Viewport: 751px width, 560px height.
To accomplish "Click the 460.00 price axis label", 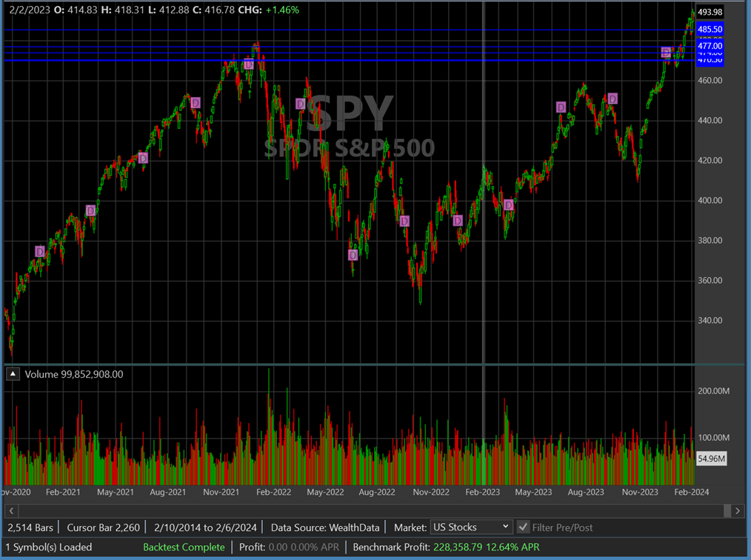I will (x=710, y=81).
